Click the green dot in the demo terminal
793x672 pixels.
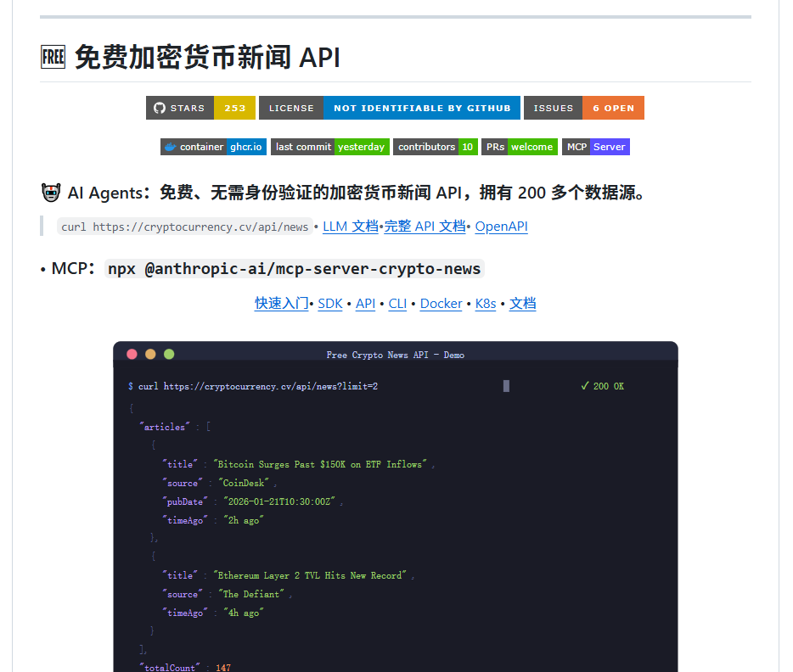(x=169, y=354)
